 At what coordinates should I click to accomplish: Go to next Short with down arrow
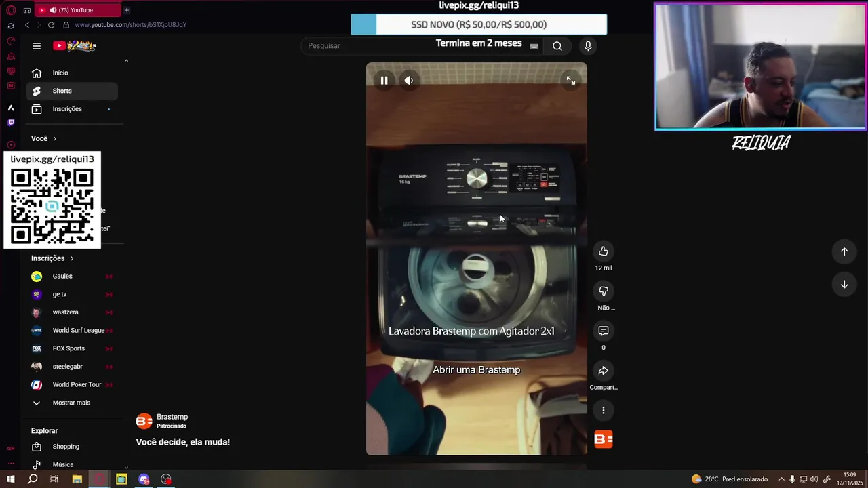(844, 285)
